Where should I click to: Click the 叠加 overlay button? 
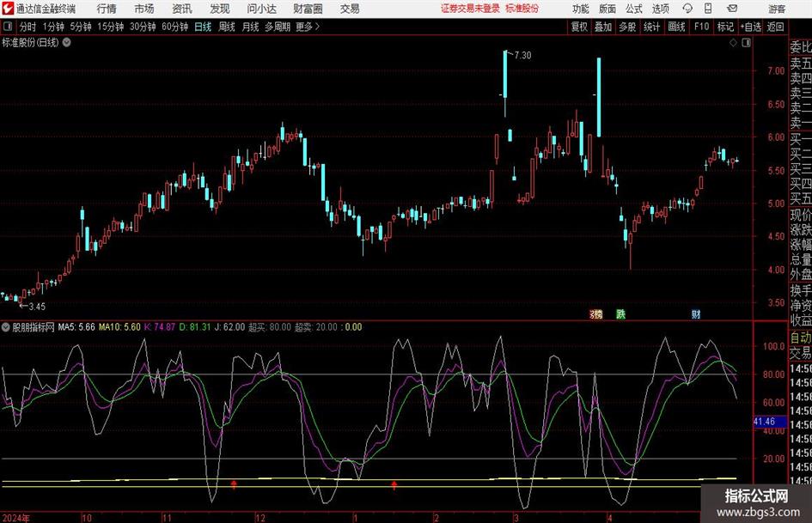pos(603,27)
